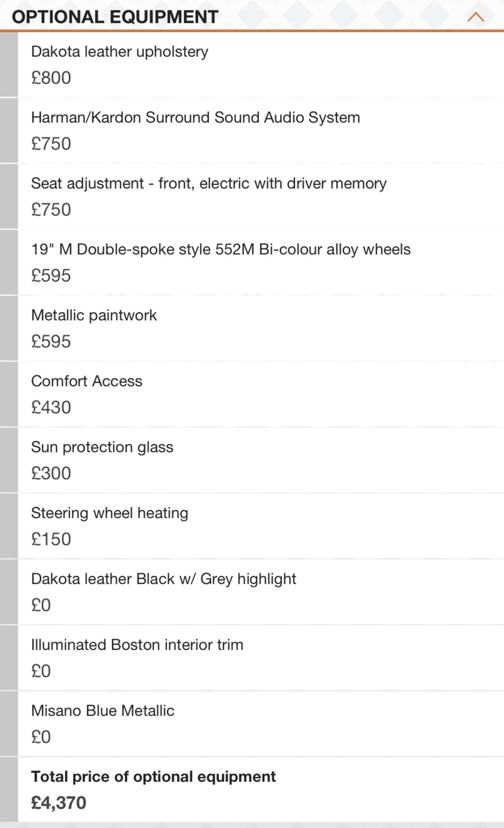Click the OPTIONAL EQUIPMENT heading
This screenshot has height=828, width=504.
click(115, 17)
